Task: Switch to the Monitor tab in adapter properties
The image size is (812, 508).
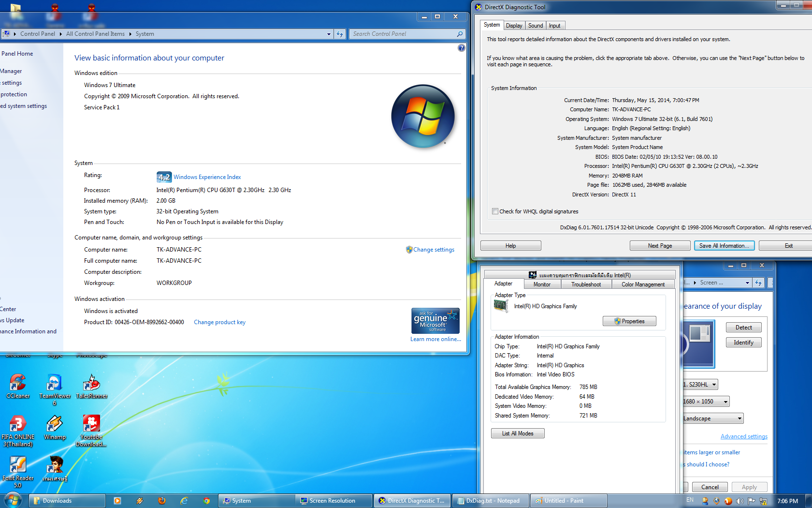Action: (x=542, y=284)
